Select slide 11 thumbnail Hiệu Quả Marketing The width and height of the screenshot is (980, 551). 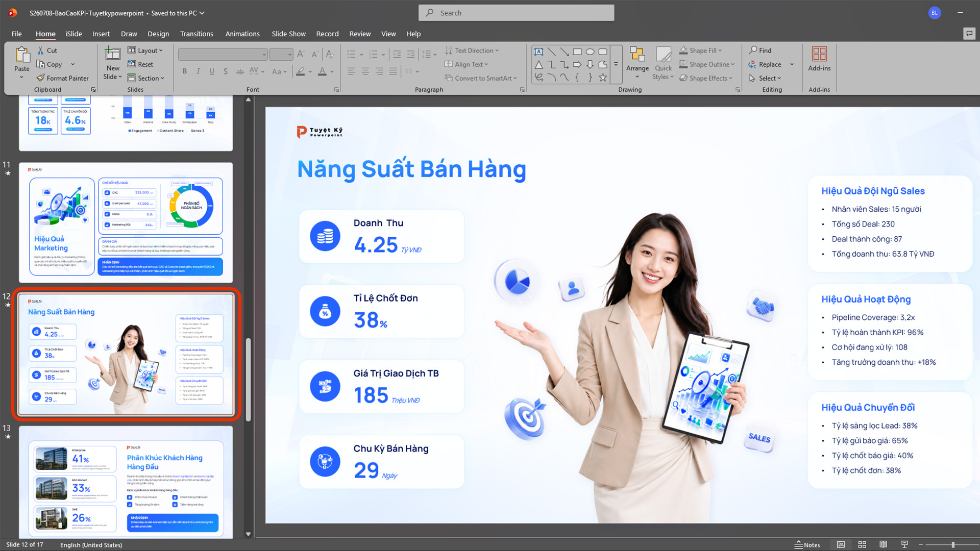[126, 222]
